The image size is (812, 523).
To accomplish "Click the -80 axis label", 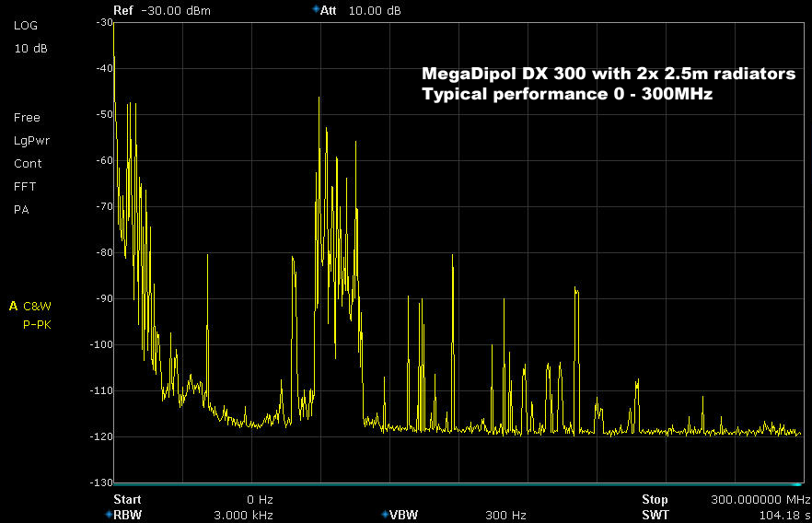I will [104, 252].
